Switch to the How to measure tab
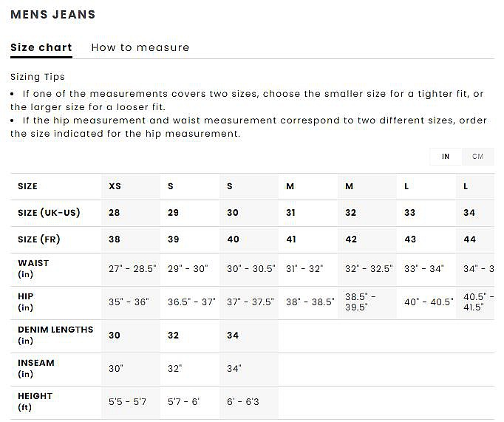 point(140,47)
